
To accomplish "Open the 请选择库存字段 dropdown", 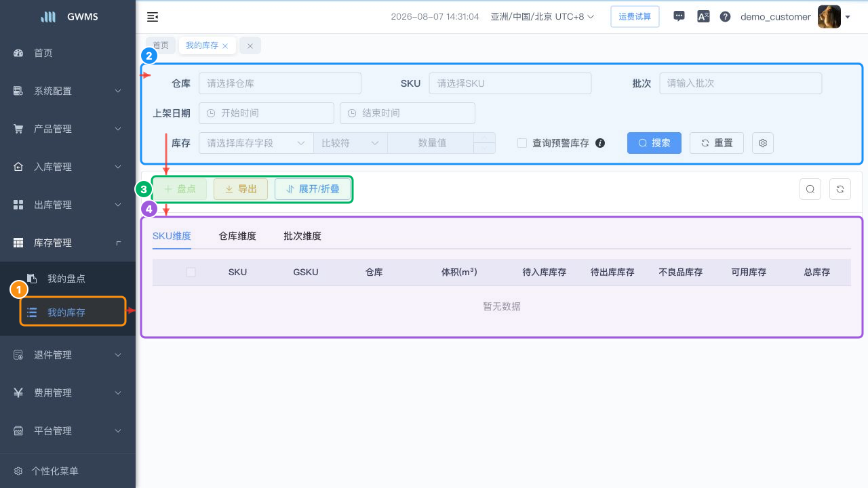I will (256, 143).
